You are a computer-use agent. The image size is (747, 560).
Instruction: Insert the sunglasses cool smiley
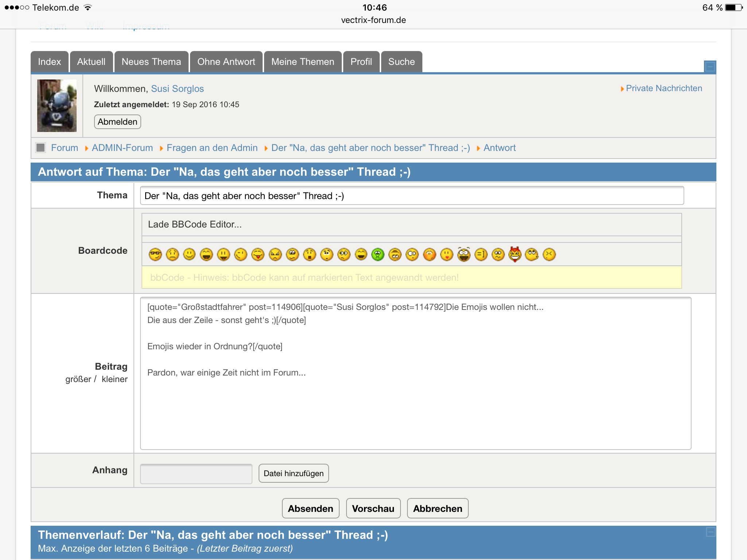tap(155, 254)
